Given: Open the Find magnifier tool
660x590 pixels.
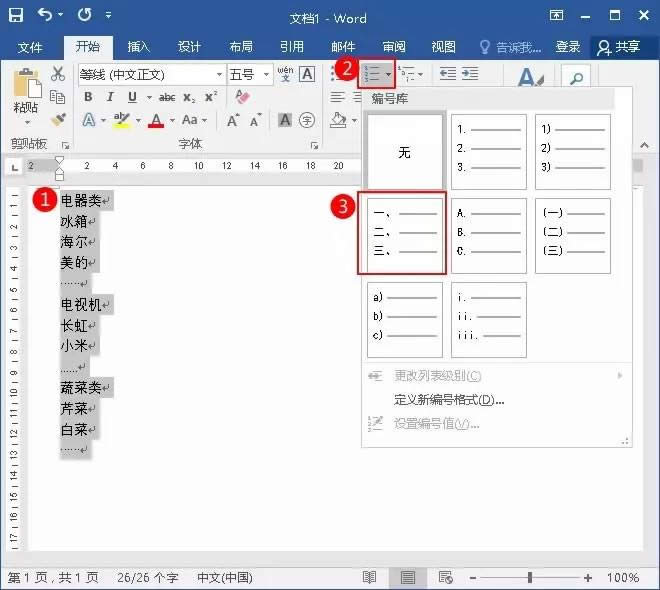Looking at the screenshot, I should point(576,78).
